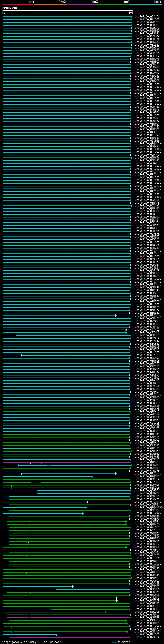
Task: Select the UniRef100_Q8H852 label
Action: click(147, 62)
